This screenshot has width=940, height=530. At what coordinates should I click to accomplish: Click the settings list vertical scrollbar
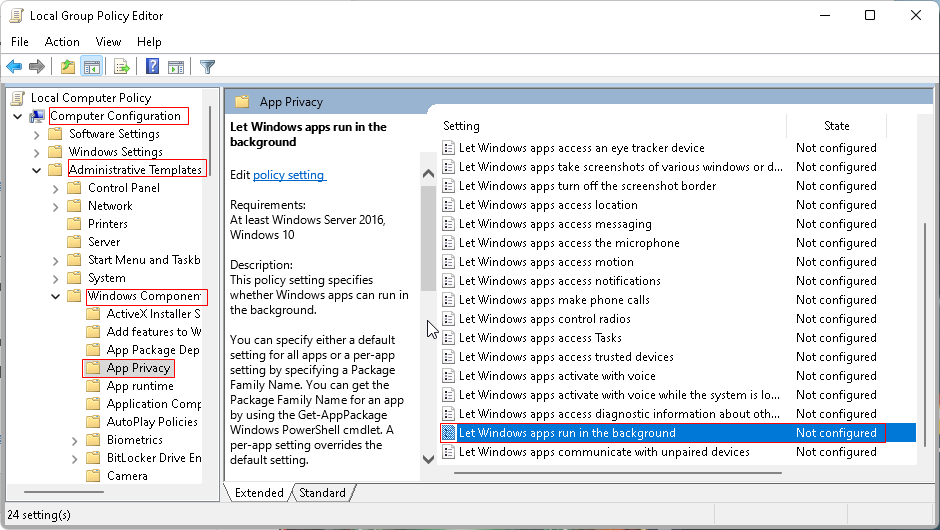tap(925, 335)
